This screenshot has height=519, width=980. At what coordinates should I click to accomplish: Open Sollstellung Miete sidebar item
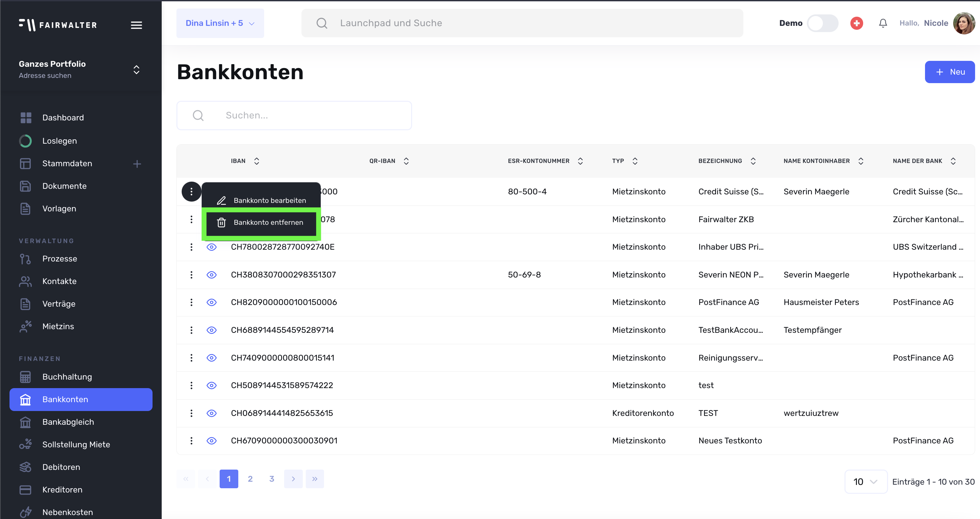(x=76, y=444)
